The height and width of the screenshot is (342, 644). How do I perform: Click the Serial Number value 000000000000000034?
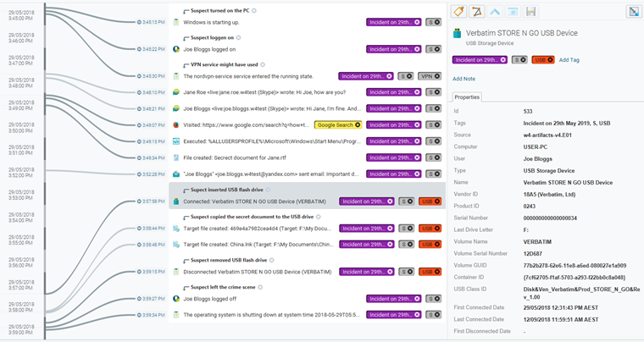(550, 218)
